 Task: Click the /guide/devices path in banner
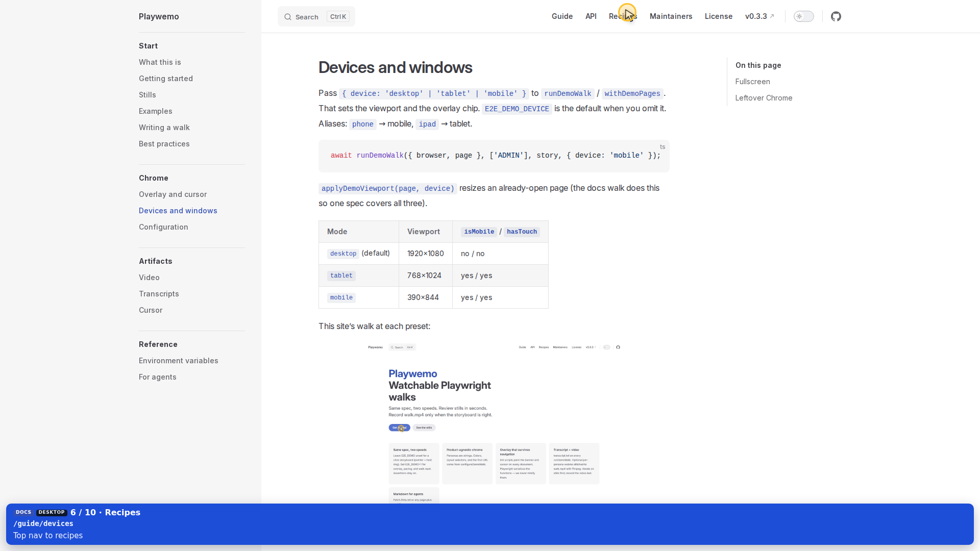43,523
